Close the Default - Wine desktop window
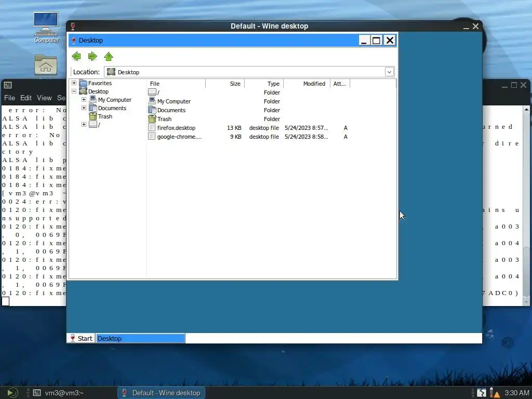Screen dimensions: 532x399 (x=476, y=26)
